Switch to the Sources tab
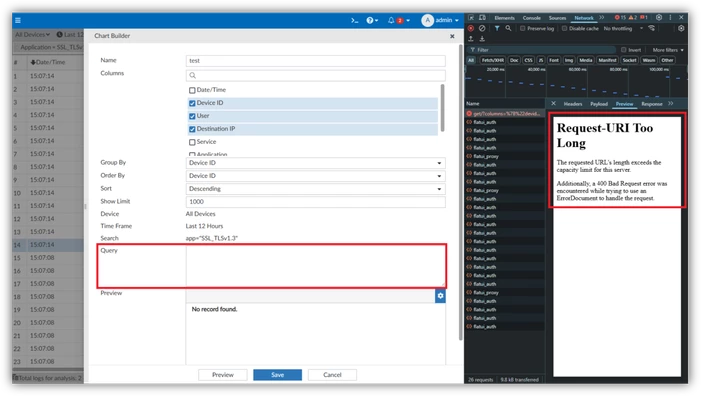Viewport: 701px width, 396px height. 557,18
